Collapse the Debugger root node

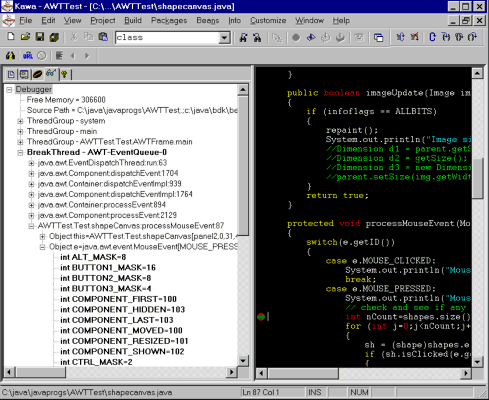click(9, 89)
